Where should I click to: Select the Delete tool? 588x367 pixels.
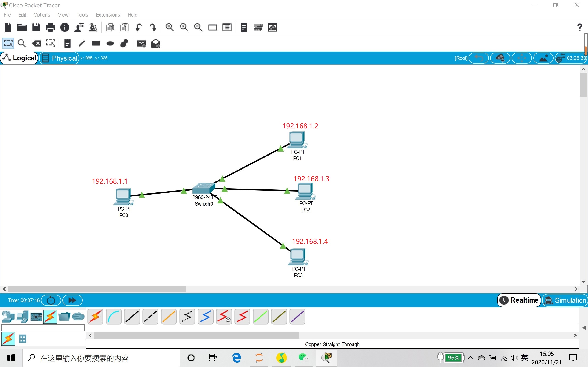[36, 43]
